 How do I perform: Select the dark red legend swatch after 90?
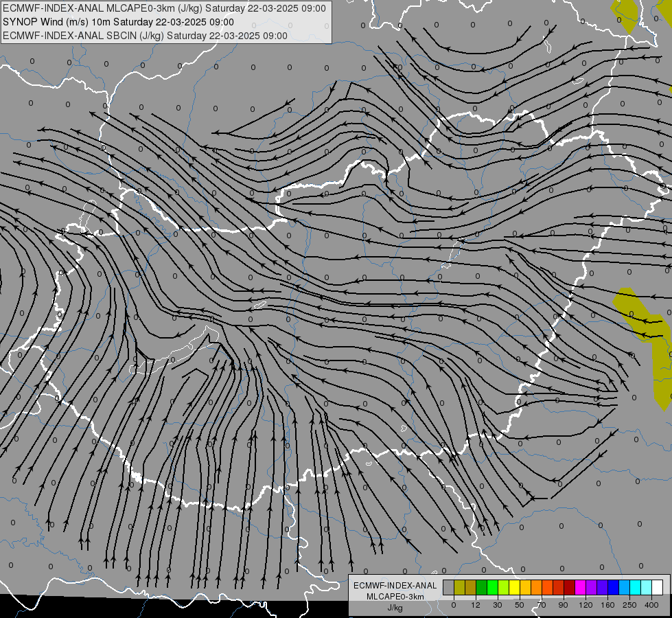tap(570, 587)
